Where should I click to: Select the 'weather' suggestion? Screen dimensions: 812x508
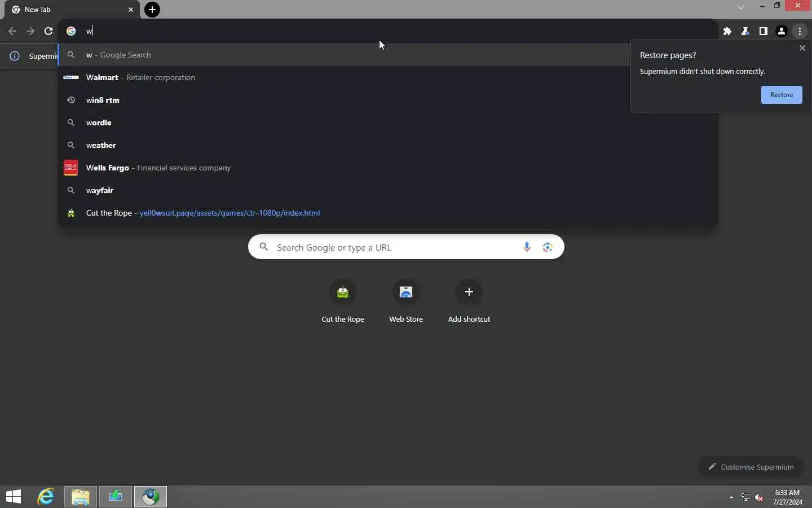click(388, 145)
